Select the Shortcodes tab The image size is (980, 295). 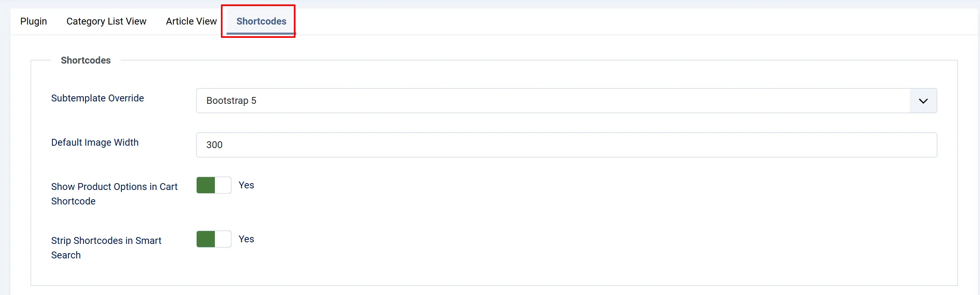tap(261, 21)
